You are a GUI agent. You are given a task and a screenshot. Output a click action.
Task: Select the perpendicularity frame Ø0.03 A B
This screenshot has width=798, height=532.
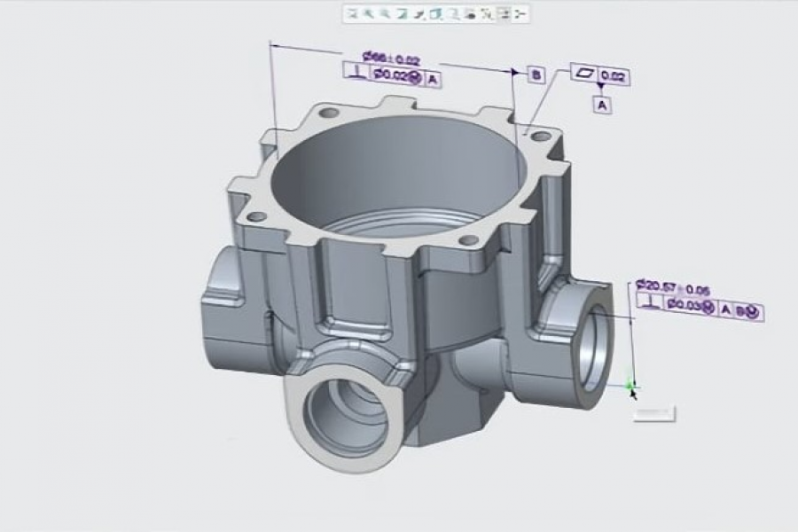pyautogui.click(x=700, y=307)
